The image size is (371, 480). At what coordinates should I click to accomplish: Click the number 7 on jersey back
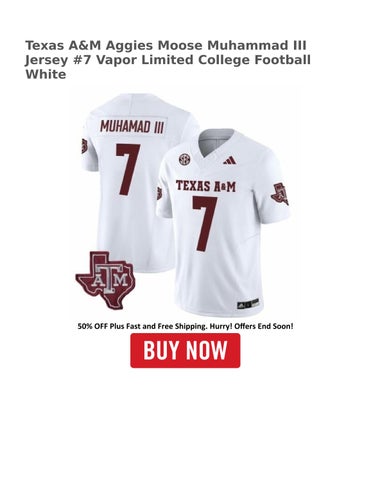coord(128,169)
